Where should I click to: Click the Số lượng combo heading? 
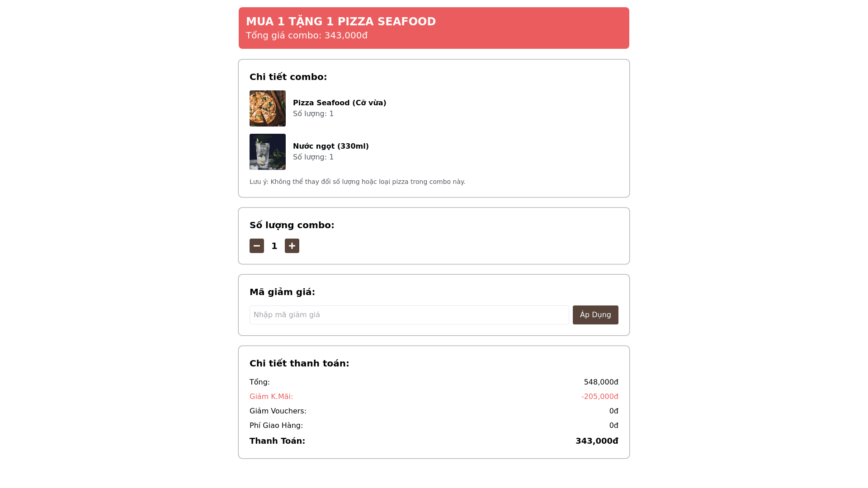click(x=292, y=225)
